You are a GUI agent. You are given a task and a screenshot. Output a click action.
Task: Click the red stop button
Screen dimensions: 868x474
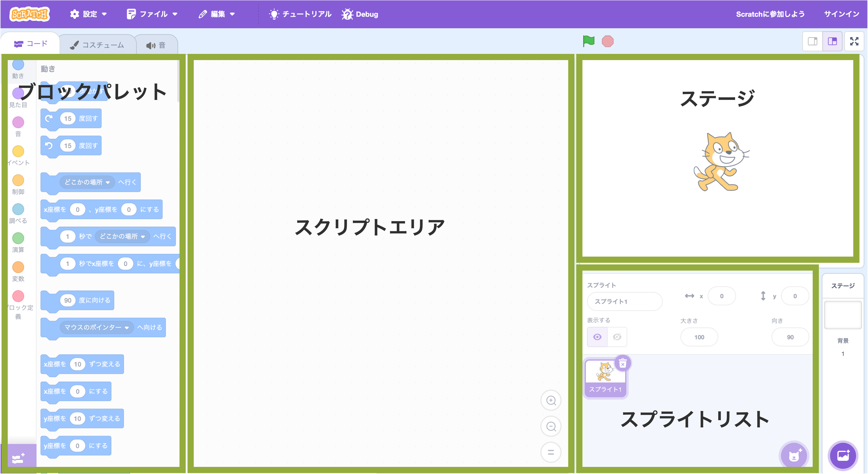[x=607, y=42]
